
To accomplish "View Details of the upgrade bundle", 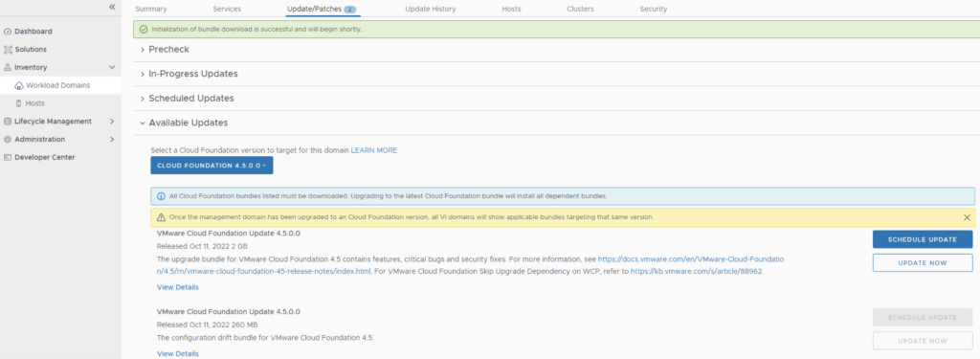I will click(177, 288).
